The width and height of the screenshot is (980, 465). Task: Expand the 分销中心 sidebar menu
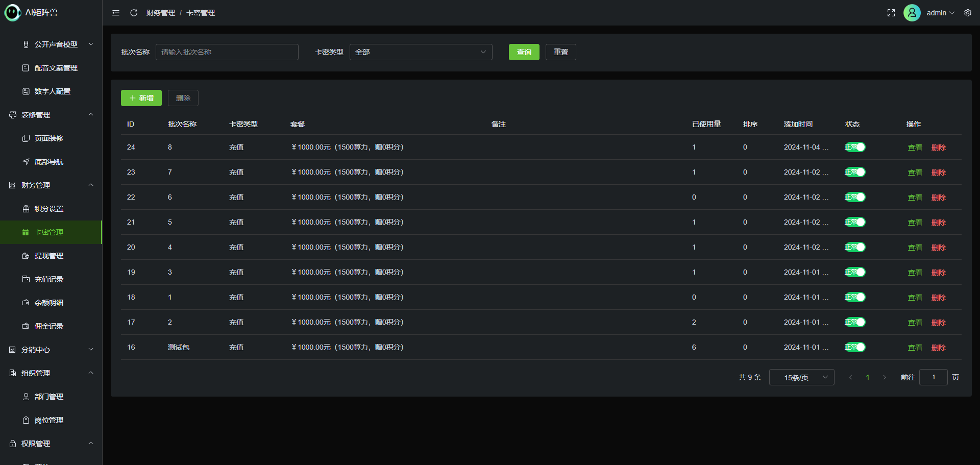[x=51, y=350]
